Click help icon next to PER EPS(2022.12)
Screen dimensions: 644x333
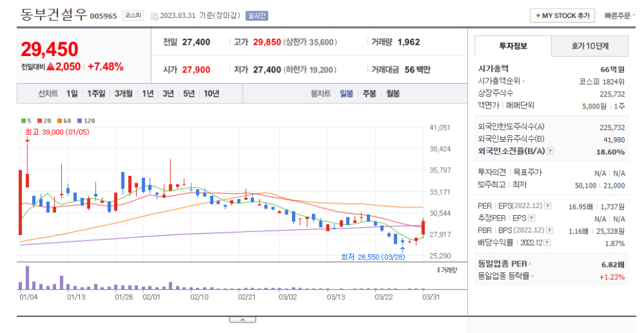tap(548, 206)
